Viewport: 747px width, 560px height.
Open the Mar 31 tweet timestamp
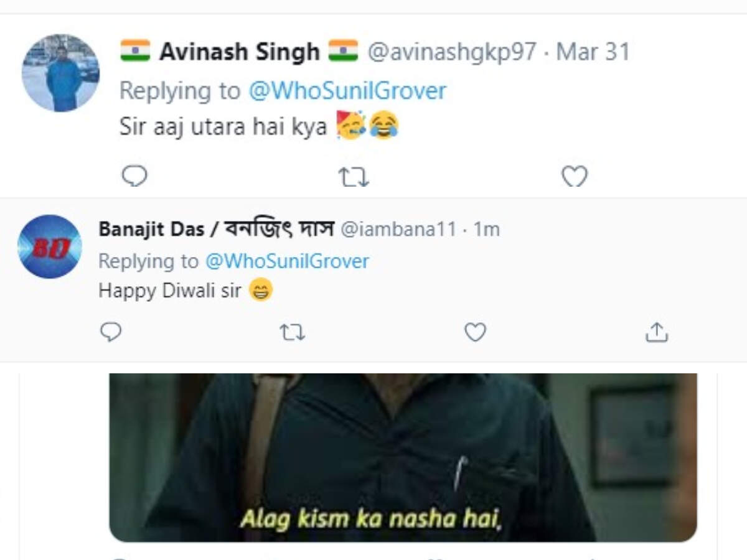593,52
